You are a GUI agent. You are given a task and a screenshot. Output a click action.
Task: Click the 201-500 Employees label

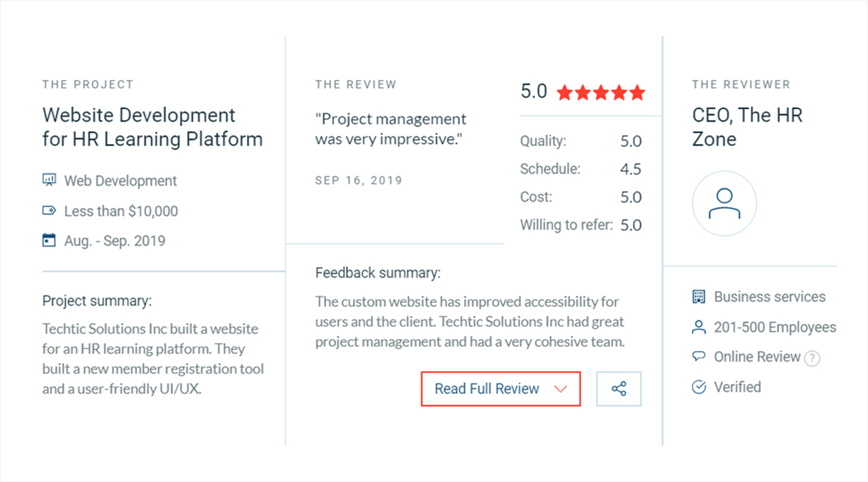(x=774, y=327)
